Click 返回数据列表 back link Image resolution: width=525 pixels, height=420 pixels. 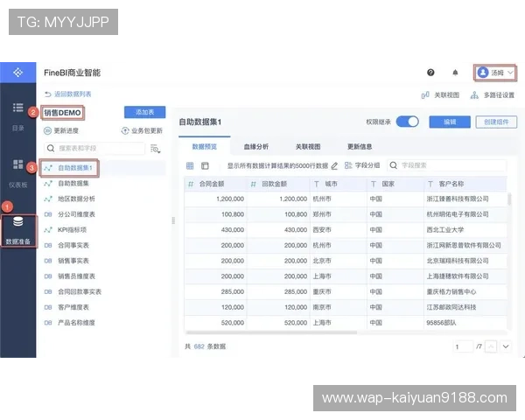coord(68,94)
